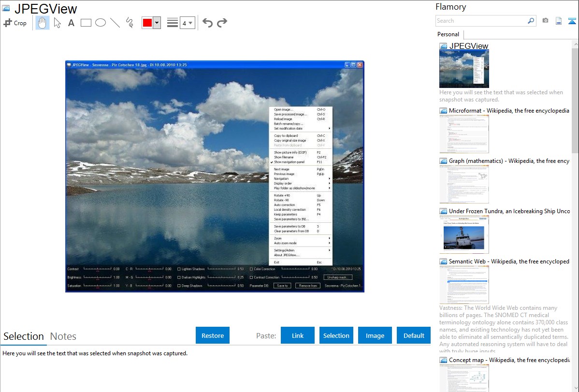579x392 pixels.
Task: Toggle Lighten Shadows checkbox in the captured JPEGView window
Action: [x=179, y=269]
